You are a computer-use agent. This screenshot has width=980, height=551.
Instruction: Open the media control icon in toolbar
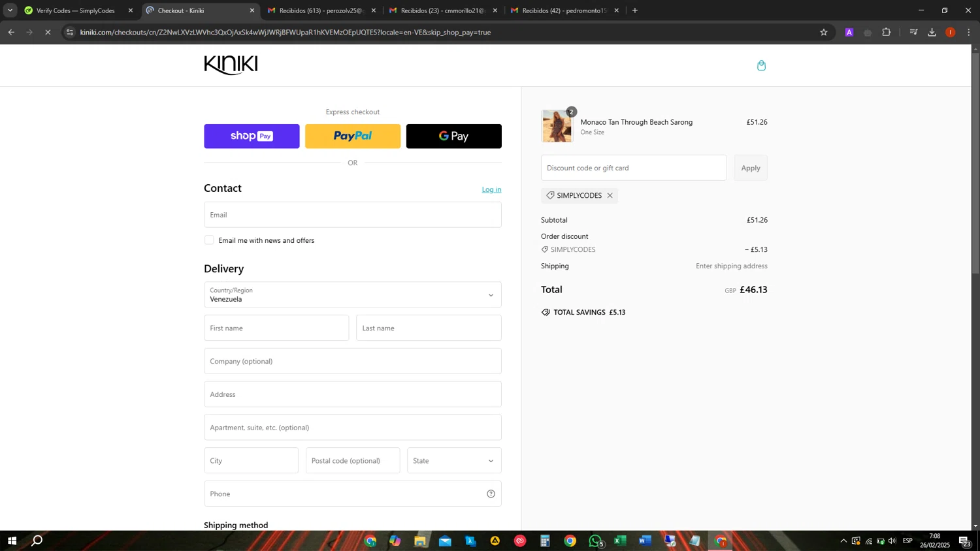(x=913, y=32)
